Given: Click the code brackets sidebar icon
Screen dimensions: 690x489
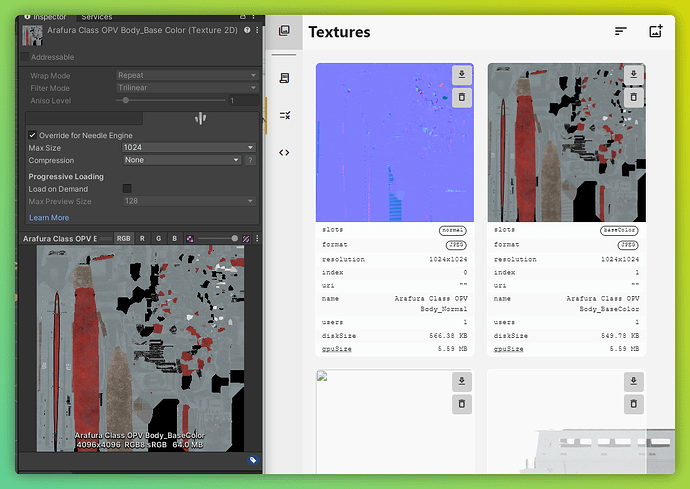Looking at the screenshot, I should coord(284,152).
